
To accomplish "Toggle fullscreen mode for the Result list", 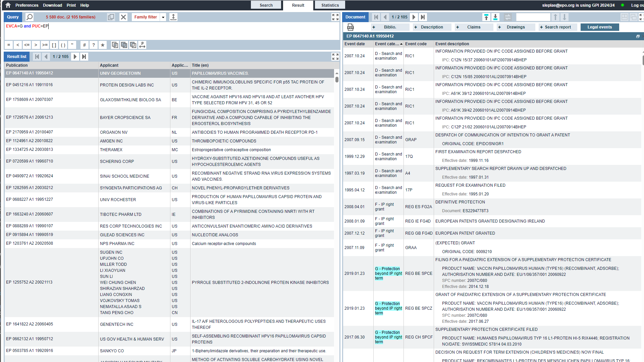I will point(335,57).
